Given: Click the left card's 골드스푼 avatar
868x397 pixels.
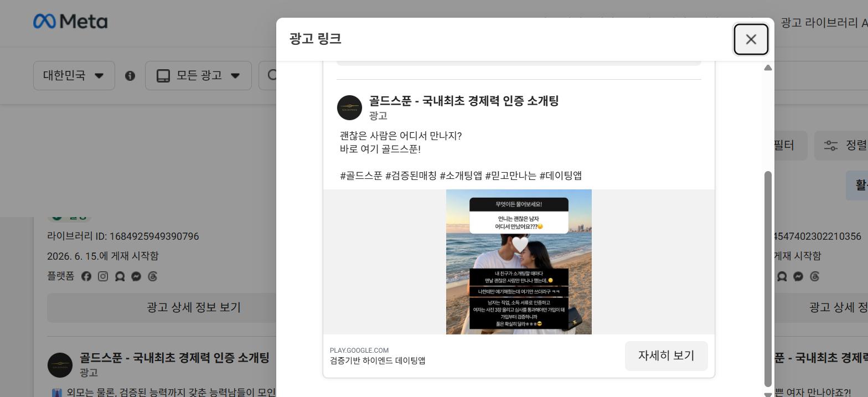Looking at the screenshot, I should pos(60,365).
